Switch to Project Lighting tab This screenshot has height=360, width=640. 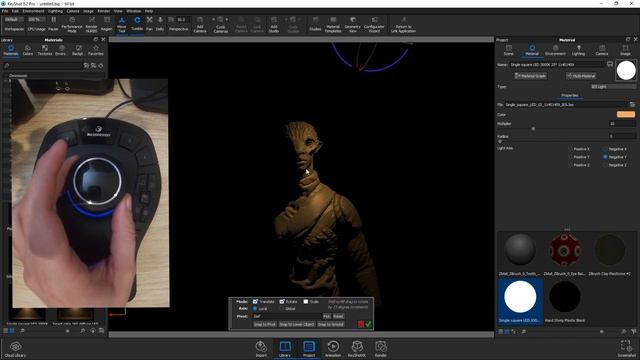coord(578,50)
